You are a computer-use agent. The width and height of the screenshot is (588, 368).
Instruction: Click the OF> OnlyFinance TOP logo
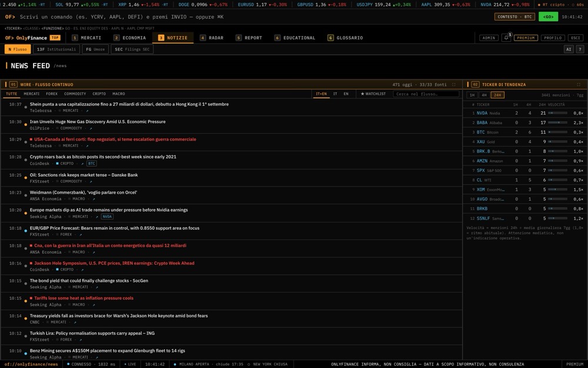pos(32,38)
